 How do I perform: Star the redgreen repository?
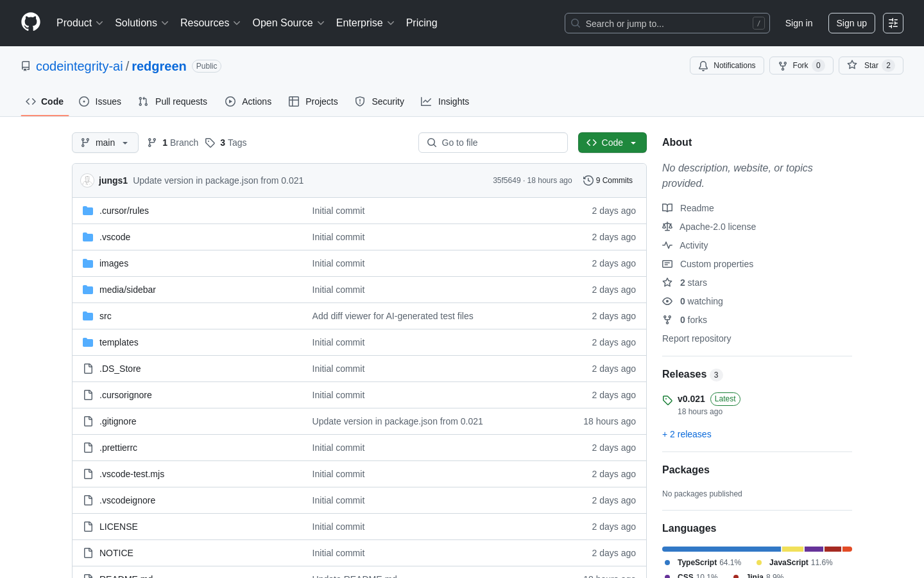871,66
